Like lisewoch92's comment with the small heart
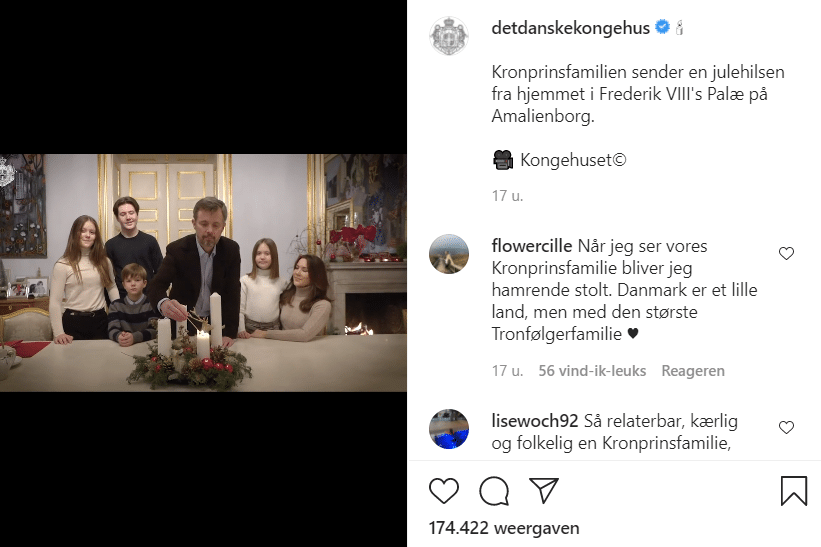 (786, 428)
